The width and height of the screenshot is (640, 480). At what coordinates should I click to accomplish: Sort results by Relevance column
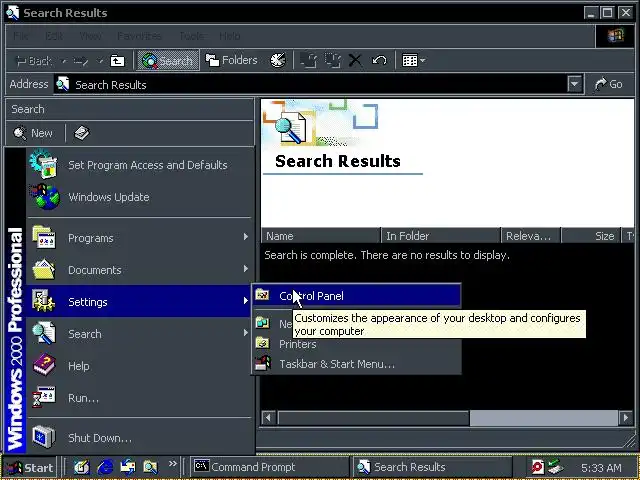[531, 236]
